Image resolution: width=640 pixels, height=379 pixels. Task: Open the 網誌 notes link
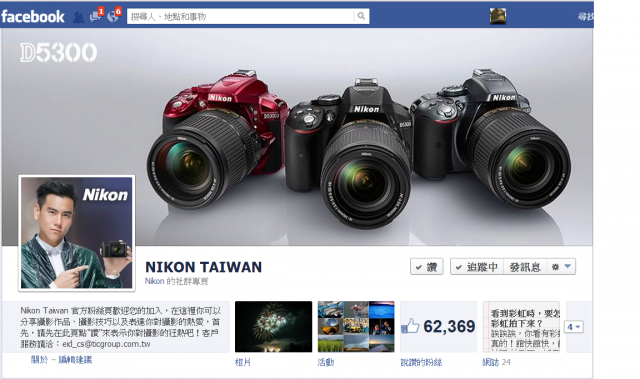pyautogui.click(x=491, y=362)
